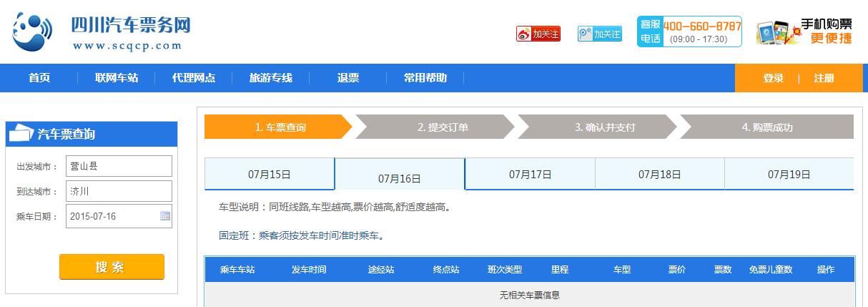Click the 到达城市 input with 济川
This screenshot has height=307, width=868.
click(x=119, y=191)
